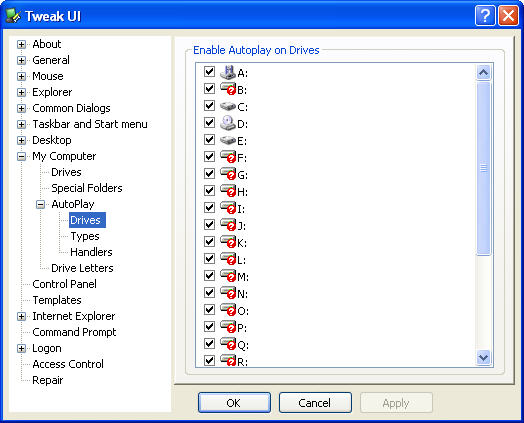524x423 pixels.
Task: Click the OK button
Action: (234, 403)
